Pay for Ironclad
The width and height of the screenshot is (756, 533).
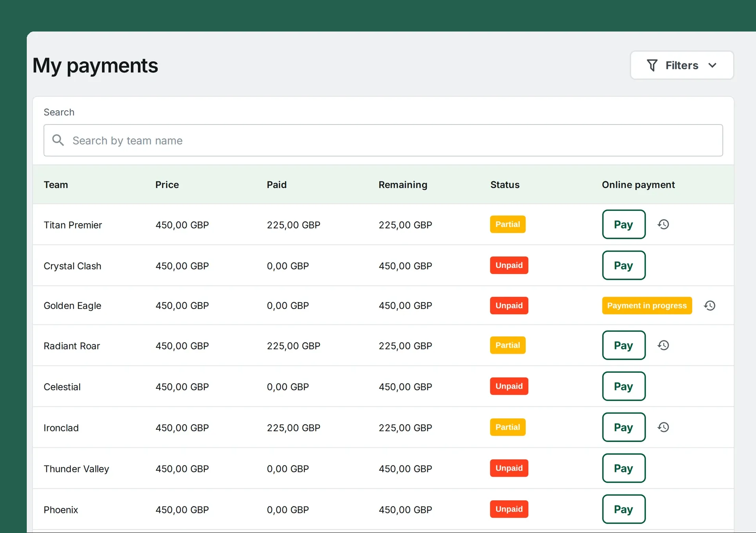(x=624, y=427)
